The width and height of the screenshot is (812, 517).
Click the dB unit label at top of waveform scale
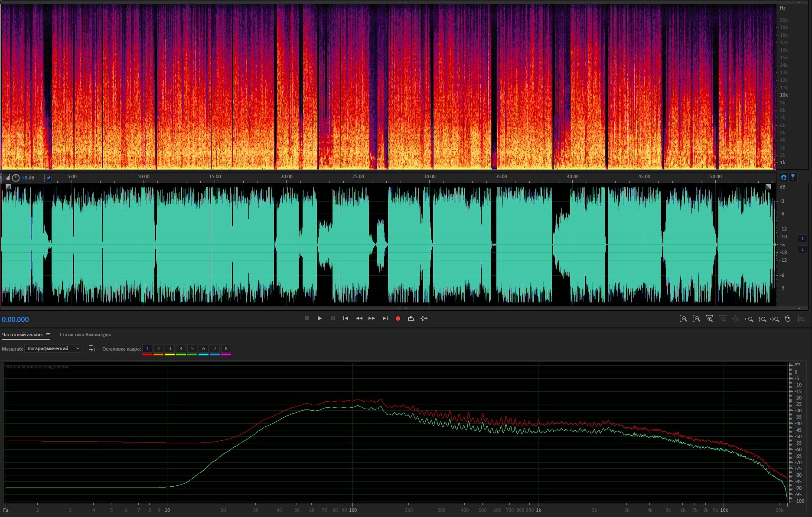point(783,187)
